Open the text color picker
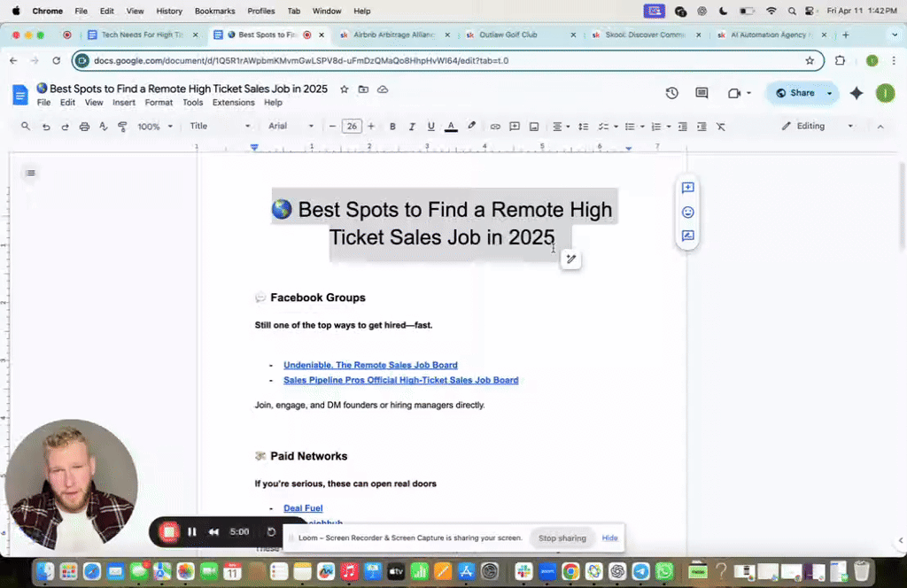This screenshot has width=907, height=588. [x=451, y=127]
